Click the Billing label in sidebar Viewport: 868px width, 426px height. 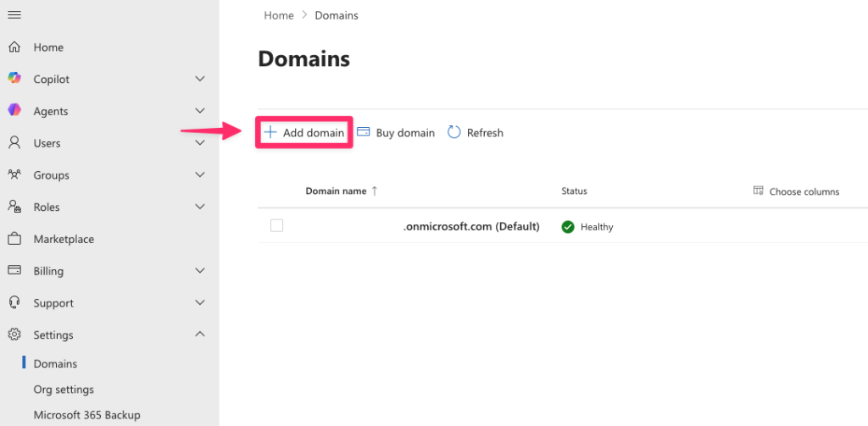tap(48, 271)
